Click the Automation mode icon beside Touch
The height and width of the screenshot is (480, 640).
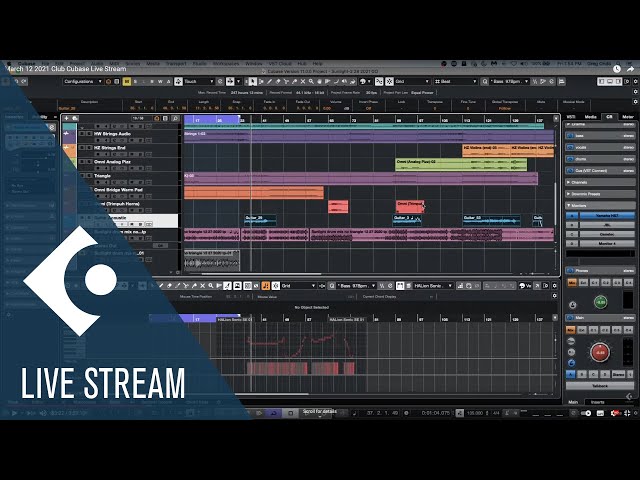point(178,82)
